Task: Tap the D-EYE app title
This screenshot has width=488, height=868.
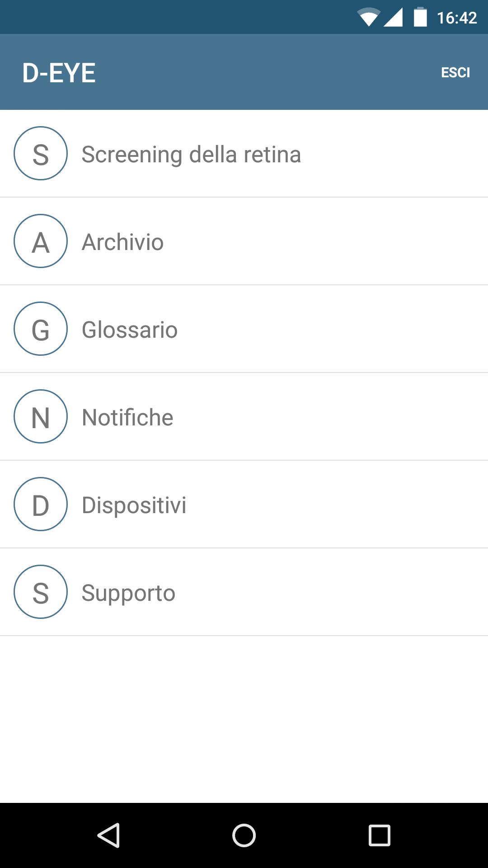Action: 59,73
